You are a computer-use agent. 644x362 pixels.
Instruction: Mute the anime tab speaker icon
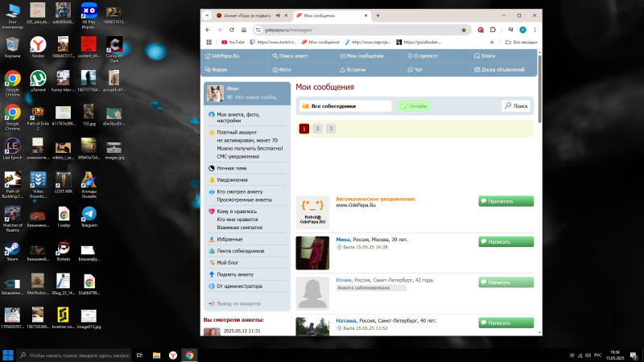278,15
